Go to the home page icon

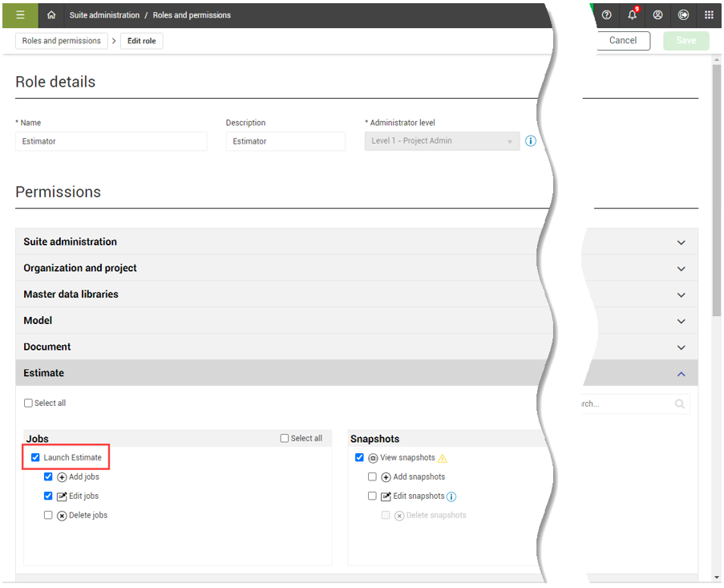(x=51, y=15)
